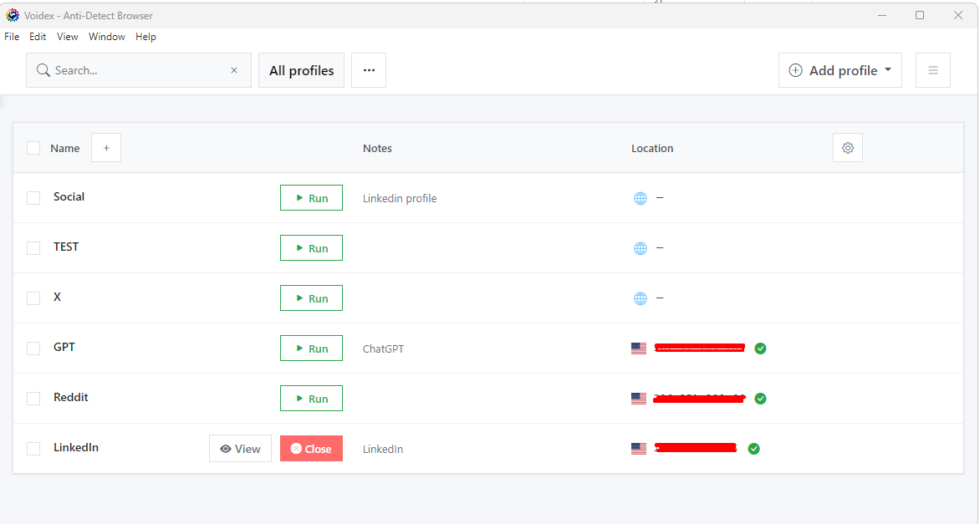Screen dimensions: 980x524
Task: Click the Notes column header
Action: [x=377, y=148]
